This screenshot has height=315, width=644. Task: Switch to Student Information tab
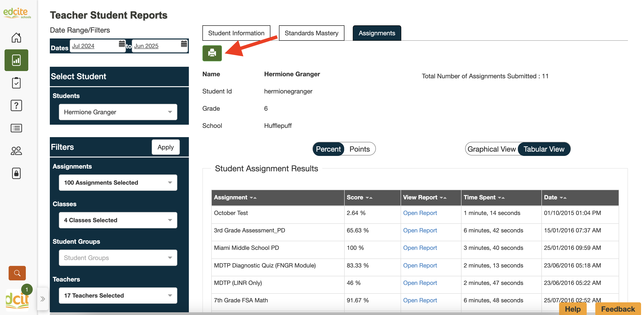coord(236,33)
